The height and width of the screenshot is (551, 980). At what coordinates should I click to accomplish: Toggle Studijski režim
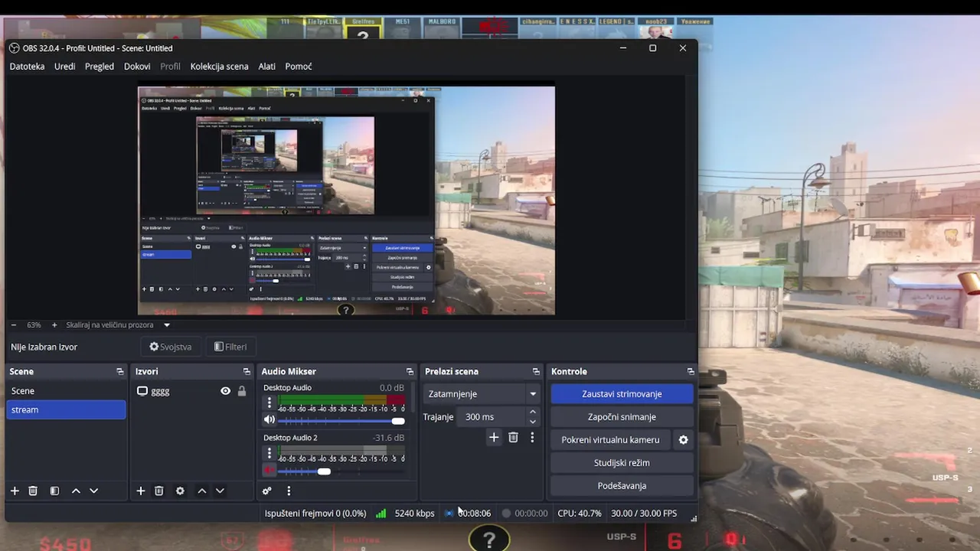click(622, 462)
